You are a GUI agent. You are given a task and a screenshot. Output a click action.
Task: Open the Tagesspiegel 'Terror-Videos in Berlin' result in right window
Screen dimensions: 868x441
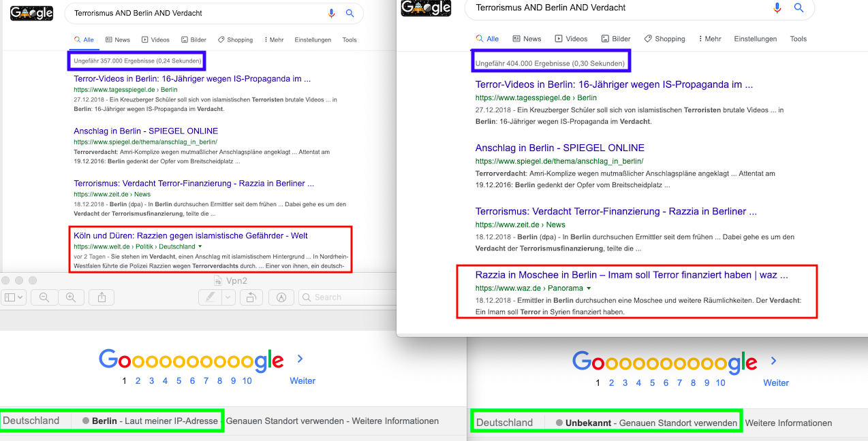[614, 85]
